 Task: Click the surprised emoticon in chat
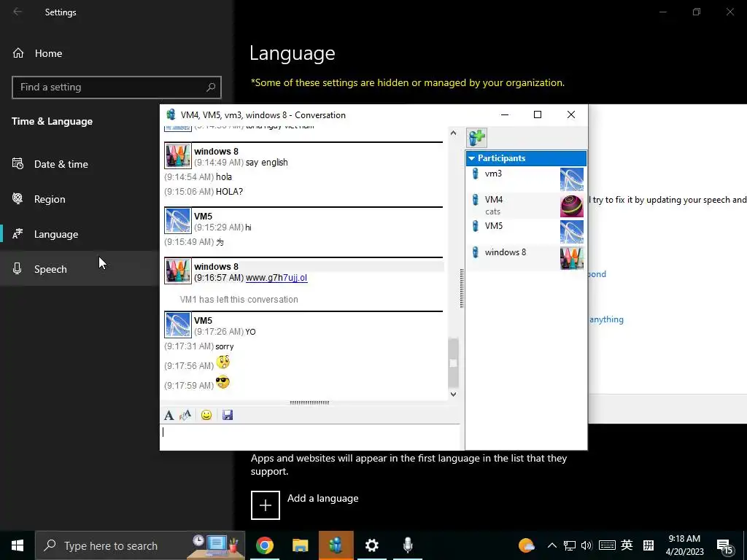click(x=223, y=362)
